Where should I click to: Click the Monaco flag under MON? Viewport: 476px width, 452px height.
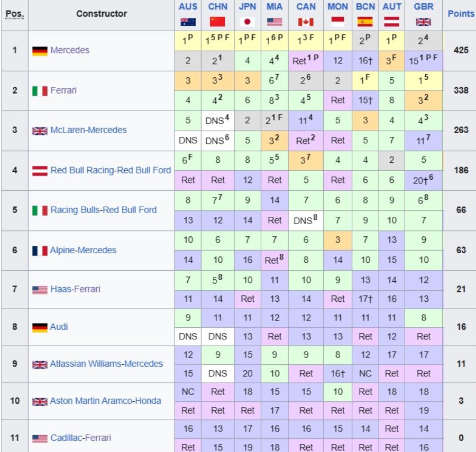(337, 22)
